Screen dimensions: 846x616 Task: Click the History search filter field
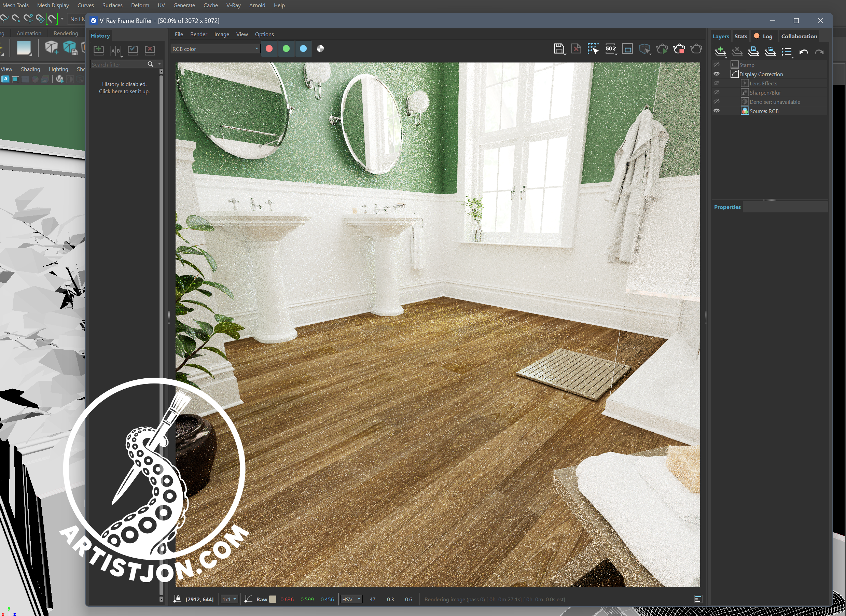(x=118, y=65)
